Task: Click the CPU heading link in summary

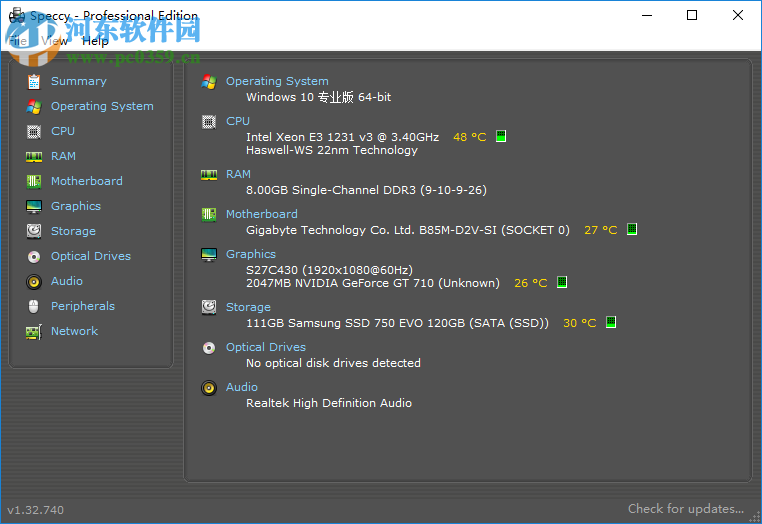Action: click(x=238, y=121)
